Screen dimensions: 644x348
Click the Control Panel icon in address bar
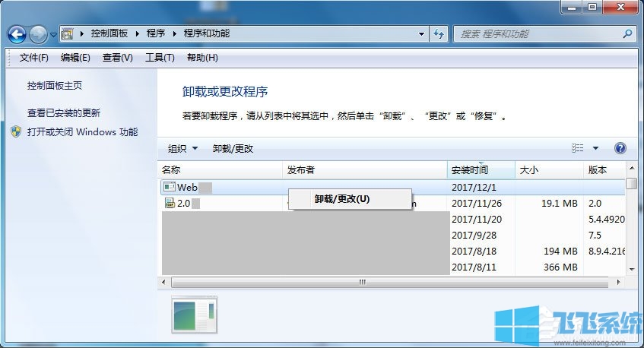pos(67,33)
